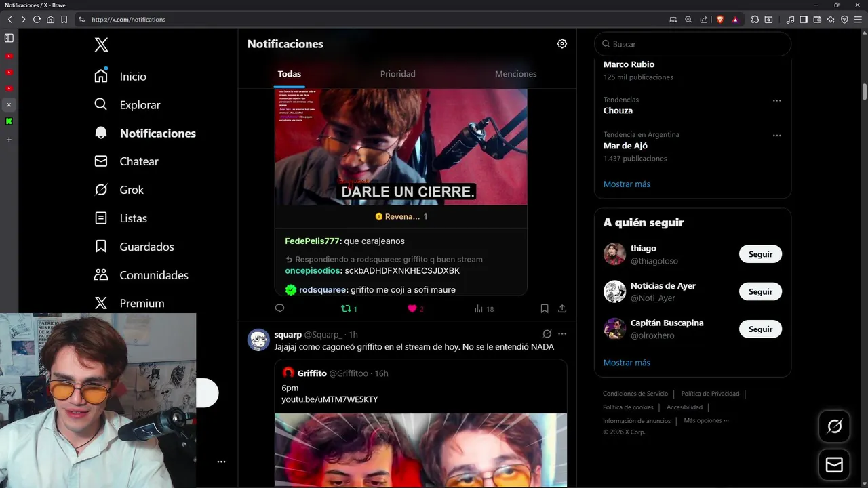
Task: Open Brave Shields lion icon
Action: click(x=720, y=20)
